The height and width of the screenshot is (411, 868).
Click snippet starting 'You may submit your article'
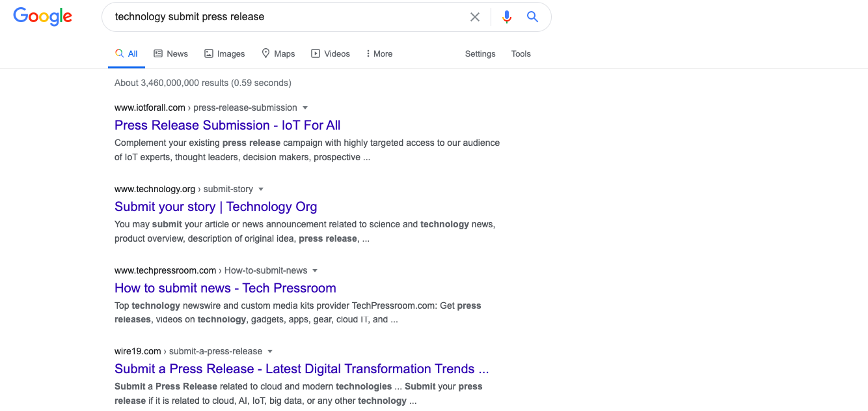[305, 231]
